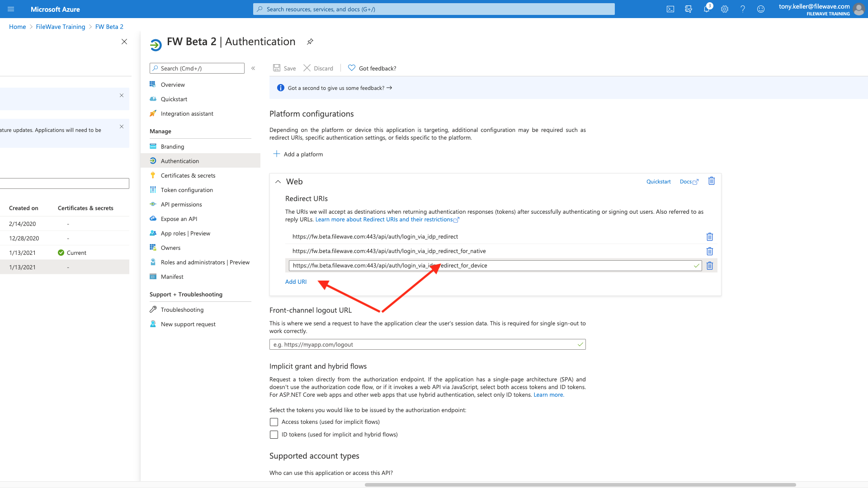This screenshot has height=488, width=868.
Task: Go to Home breadcrumb
Action: [17, 27]
